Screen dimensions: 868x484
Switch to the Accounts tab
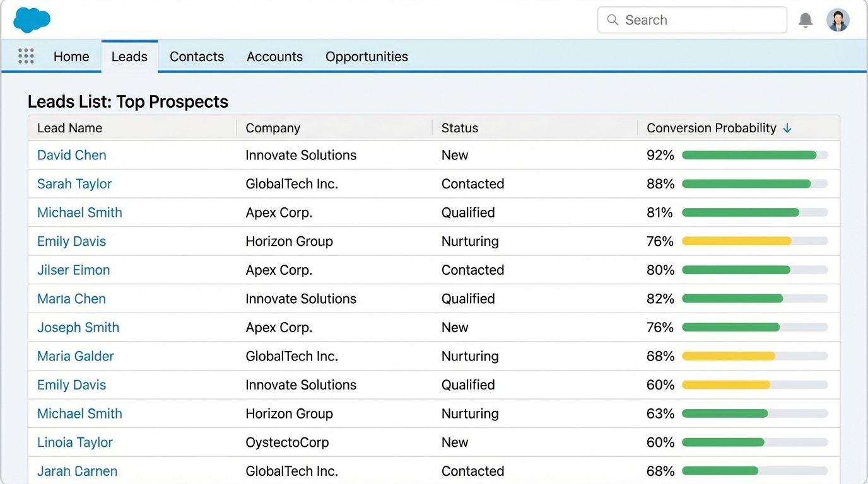274,56
